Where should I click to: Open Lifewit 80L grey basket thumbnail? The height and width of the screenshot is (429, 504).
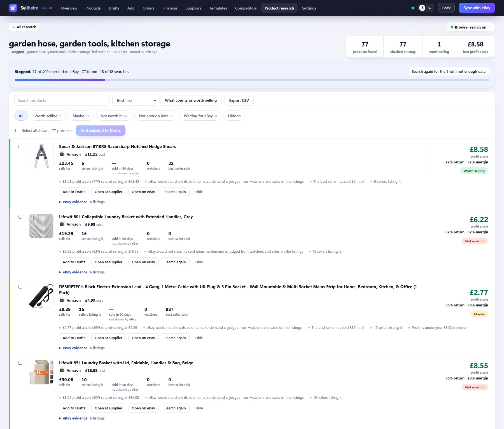[41, 226]
